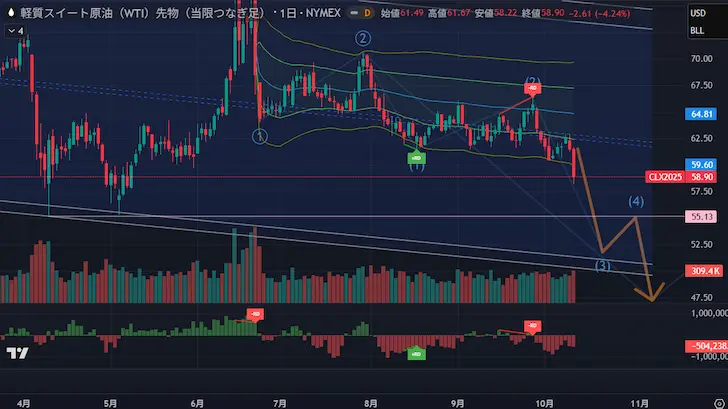Open symbol search via WTI futures title
Screen dimensions: 728x409
click(142, 13)
